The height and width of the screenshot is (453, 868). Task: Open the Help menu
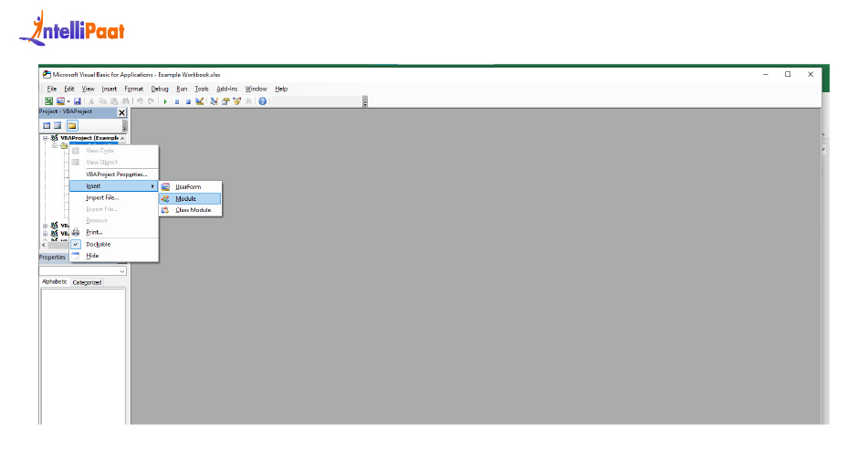click(281, 89)
